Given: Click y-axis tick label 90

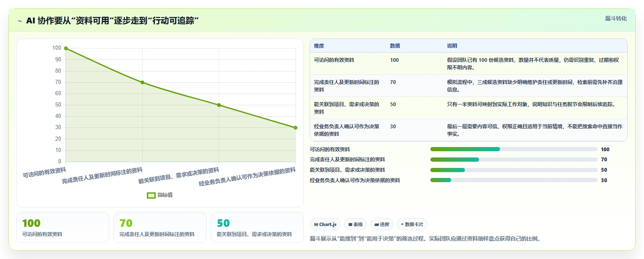Looking at the screenshot, I should (58, 60).
